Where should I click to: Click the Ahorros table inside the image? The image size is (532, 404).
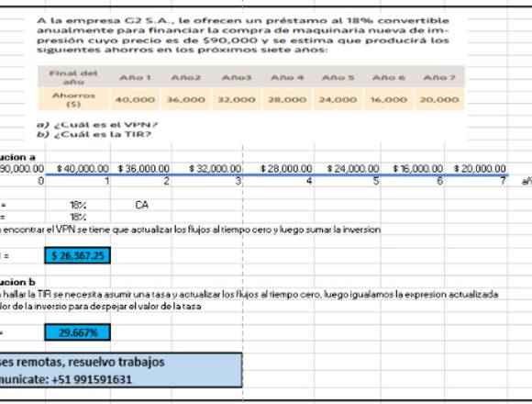(x=251, y=88)
